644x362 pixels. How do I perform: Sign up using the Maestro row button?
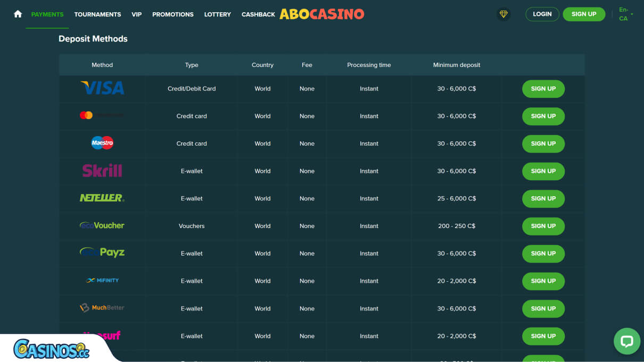coord(543,144)
